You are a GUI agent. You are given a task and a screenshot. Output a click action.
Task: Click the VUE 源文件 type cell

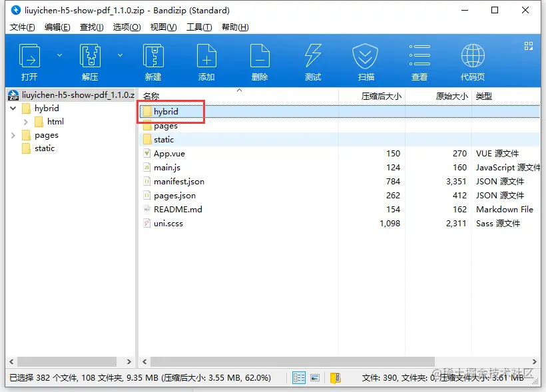click(x=497, y=154)
